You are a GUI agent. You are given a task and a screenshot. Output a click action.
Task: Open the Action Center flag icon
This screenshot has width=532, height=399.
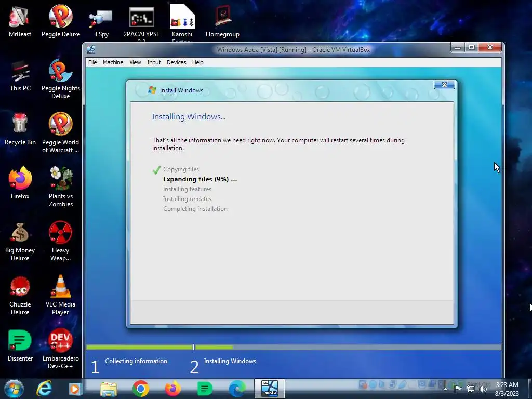pos(458,389)
